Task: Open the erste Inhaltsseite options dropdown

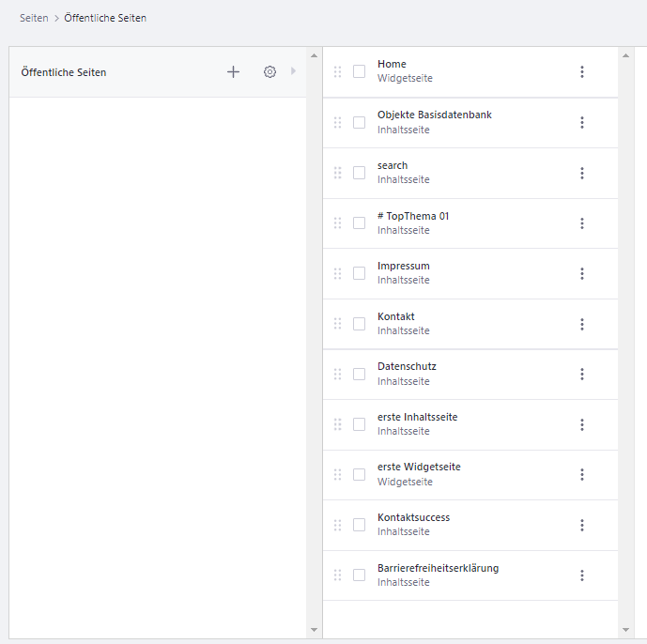Action: [x=582, y=424]
